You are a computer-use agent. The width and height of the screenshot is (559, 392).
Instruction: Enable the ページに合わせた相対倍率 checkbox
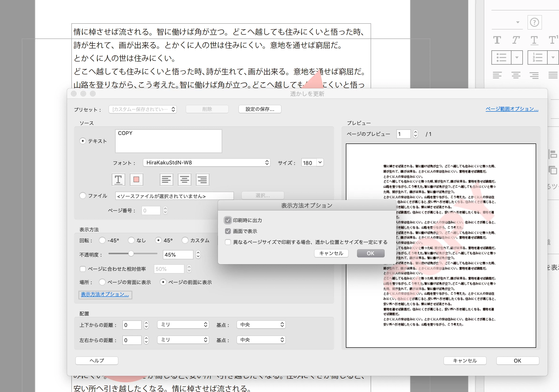(x=83, y=269)
